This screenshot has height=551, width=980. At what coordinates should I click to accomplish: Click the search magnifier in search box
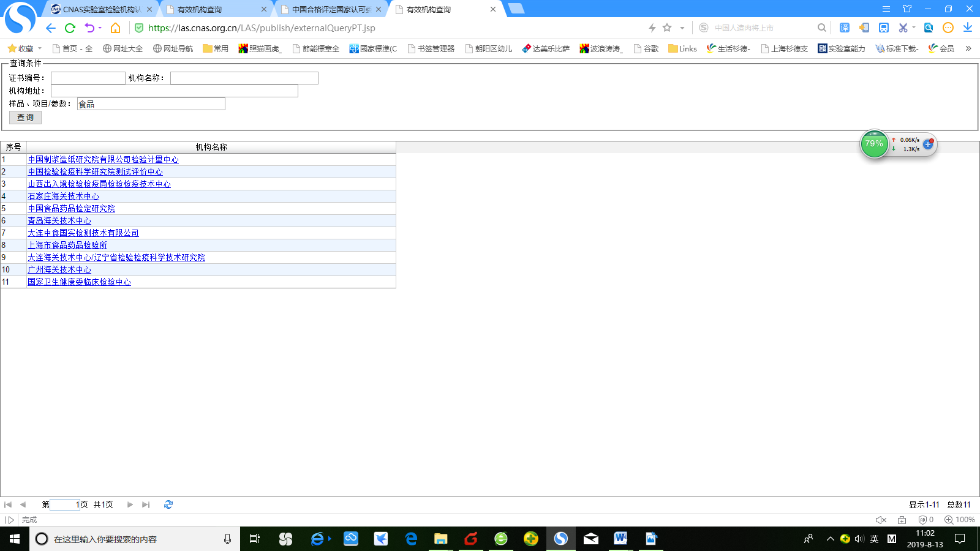[821, 28]
